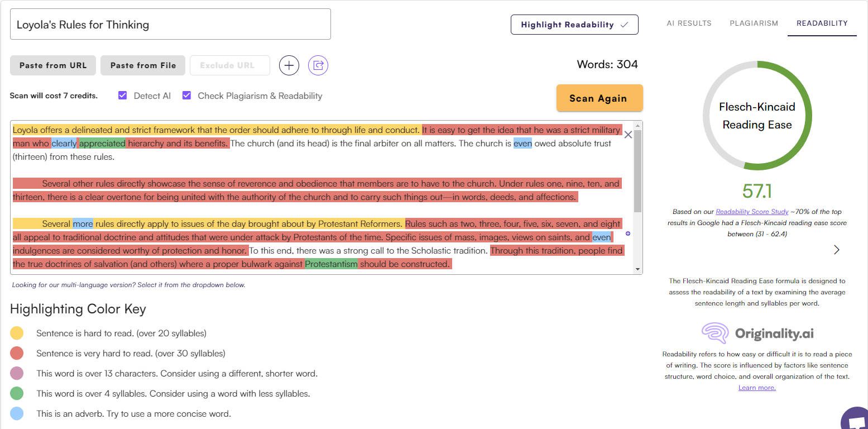Click the yellow hard-to-read color swatch
Image resolution: width=868 pixels, height=429 pixels.
click(x=17, y=333)
